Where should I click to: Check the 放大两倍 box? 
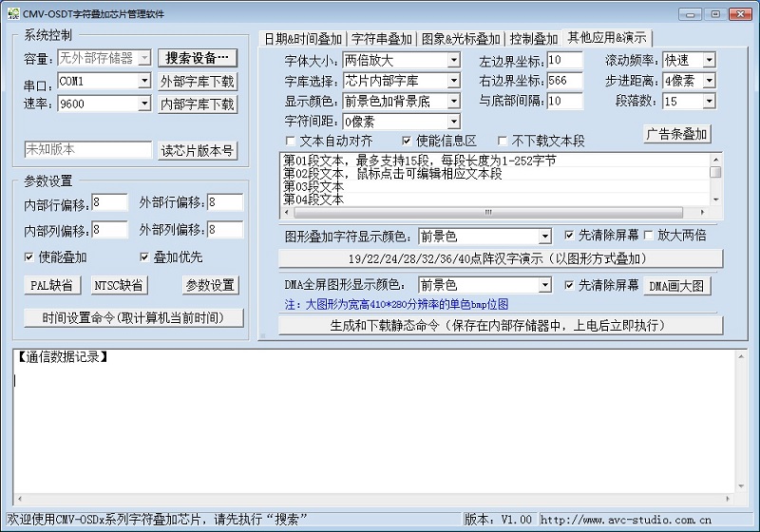(650, 235)
